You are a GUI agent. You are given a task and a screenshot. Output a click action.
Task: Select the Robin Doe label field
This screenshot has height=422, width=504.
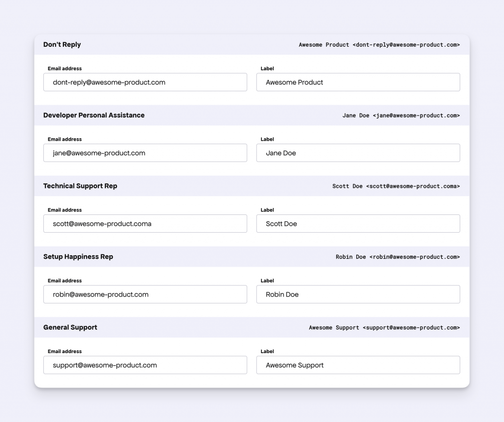tap(358, 294)
